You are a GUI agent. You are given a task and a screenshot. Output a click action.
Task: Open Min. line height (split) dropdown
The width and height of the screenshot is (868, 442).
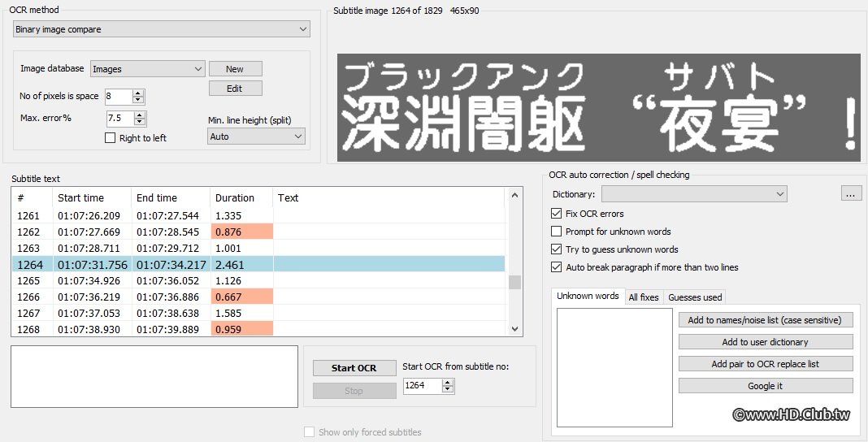[x=256, y=136]
